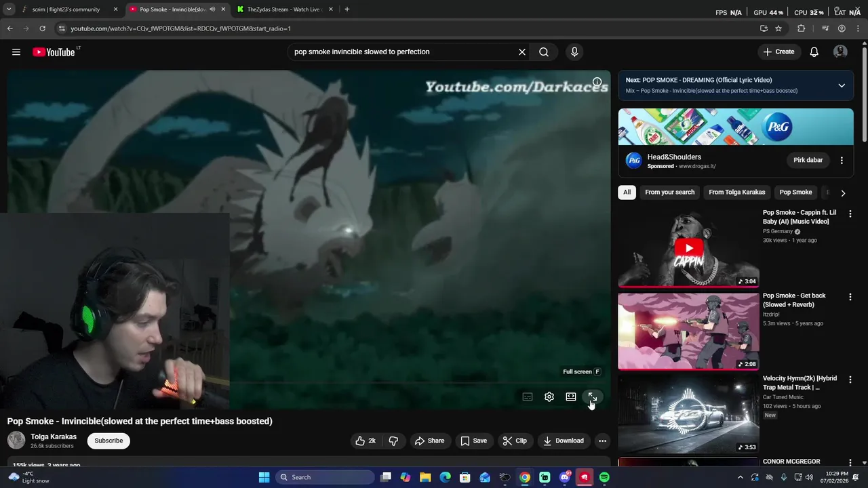Open the browser media control icon

825,28
